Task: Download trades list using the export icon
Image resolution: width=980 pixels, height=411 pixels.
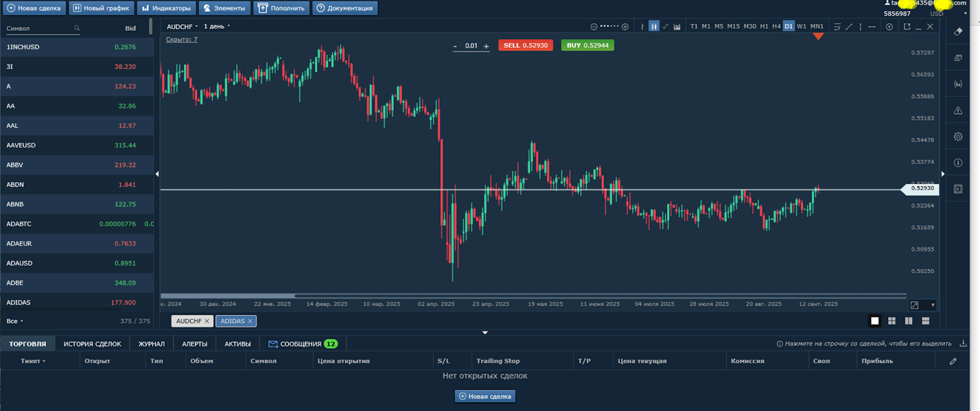Action: 963,344
